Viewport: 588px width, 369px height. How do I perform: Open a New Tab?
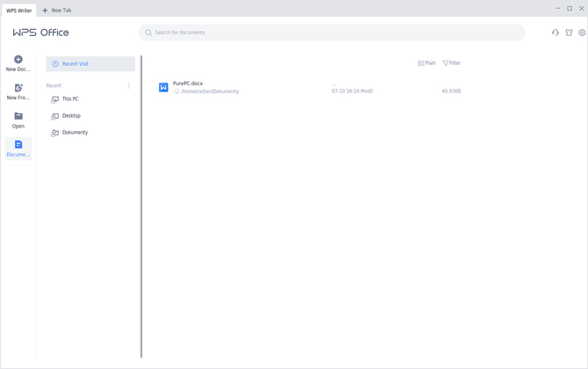click(x=57, y=11)
